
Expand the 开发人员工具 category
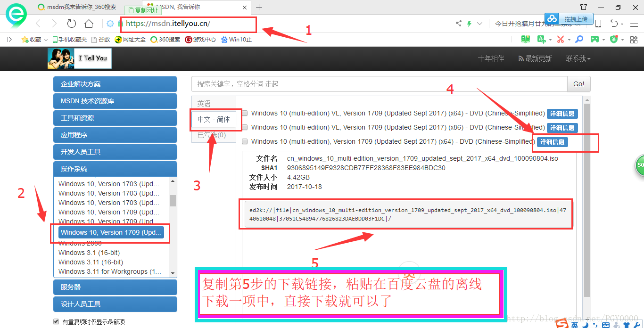pyautogui.click(x=115, y=152)
